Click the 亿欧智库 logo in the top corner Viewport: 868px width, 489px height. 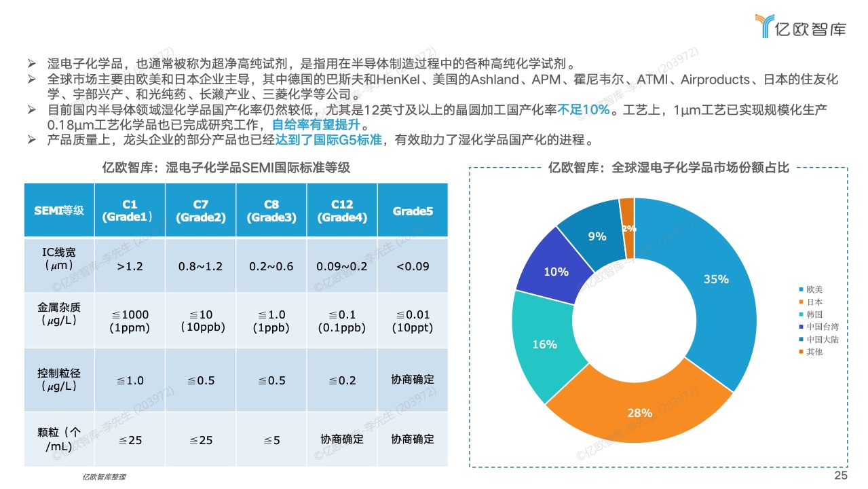click(x=801, y=26)
